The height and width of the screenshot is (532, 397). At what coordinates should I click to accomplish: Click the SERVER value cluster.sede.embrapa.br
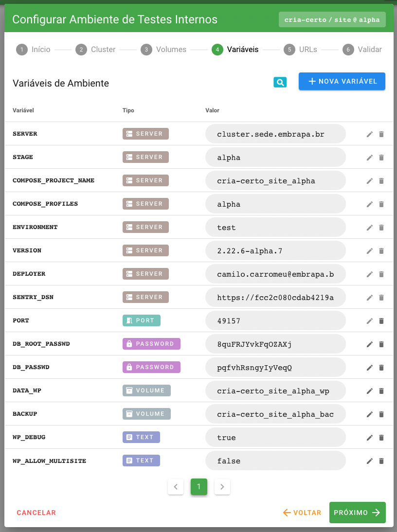tap(275, 134)
